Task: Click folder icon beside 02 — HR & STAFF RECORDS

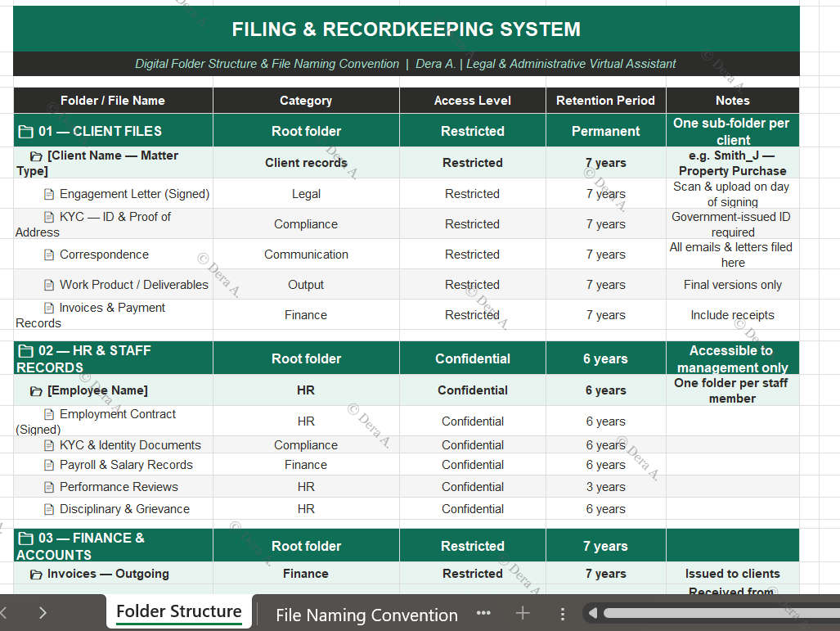Action: pyautogui.click(x=25, y=351)
